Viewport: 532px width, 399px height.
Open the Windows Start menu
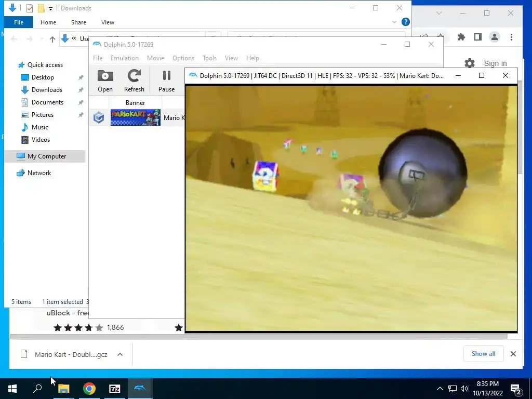(x=12, y=389)
